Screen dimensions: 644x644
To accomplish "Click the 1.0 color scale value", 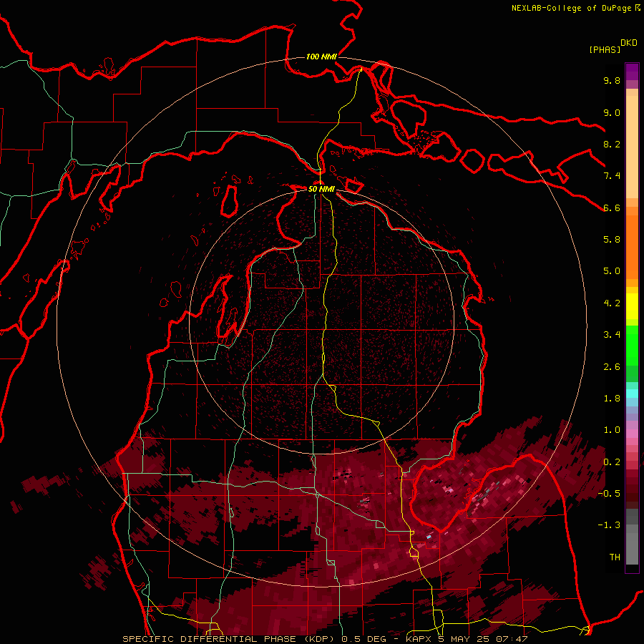I will tap(612, 430).
